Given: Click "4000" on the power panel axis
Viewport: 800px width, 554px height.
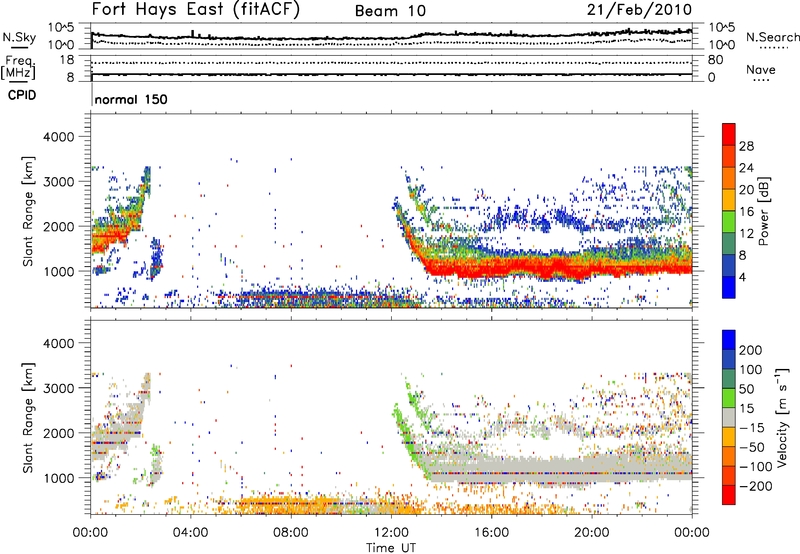Looking at the screenshot, I should (x=59, y=137).
